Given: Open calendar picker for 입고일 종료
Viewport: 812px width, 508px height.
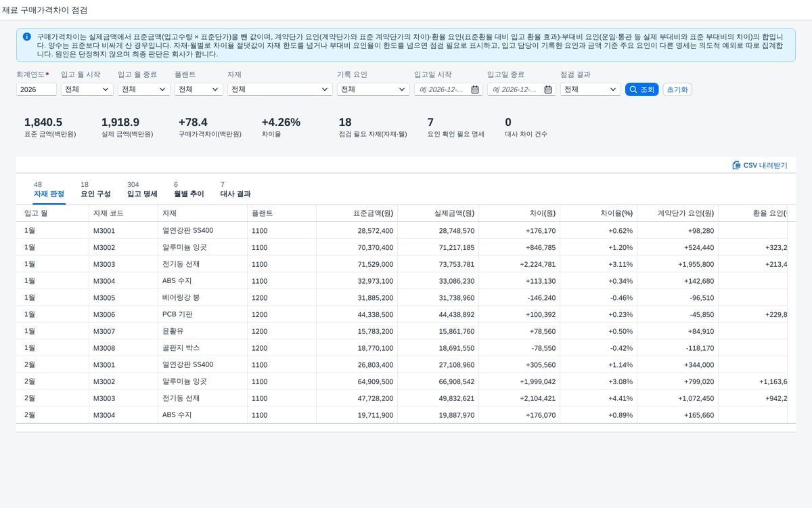Looking at the screenshot, I should (x=548, y=89).
